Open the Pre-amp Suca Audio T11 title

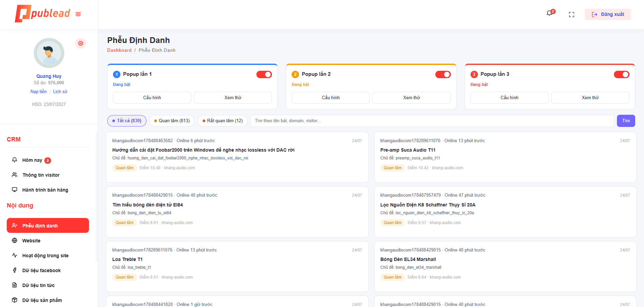pyautogui.click(x=408, y=150)
